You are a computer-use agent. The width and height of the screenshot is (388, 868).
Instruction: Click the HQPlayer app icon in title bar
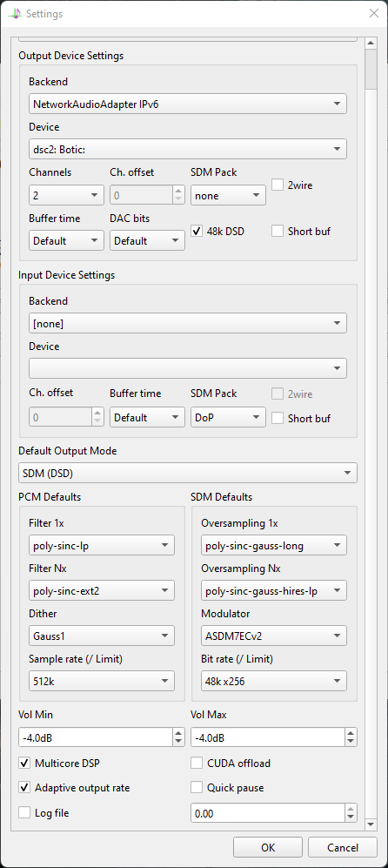pyautogui.click(x=16, y=13)
